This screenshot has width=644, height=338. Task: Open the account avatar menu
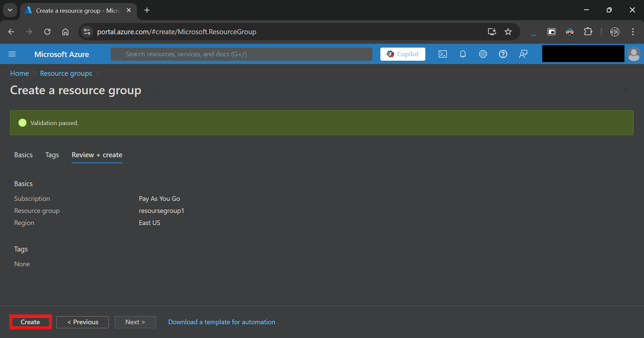point(634,54)
